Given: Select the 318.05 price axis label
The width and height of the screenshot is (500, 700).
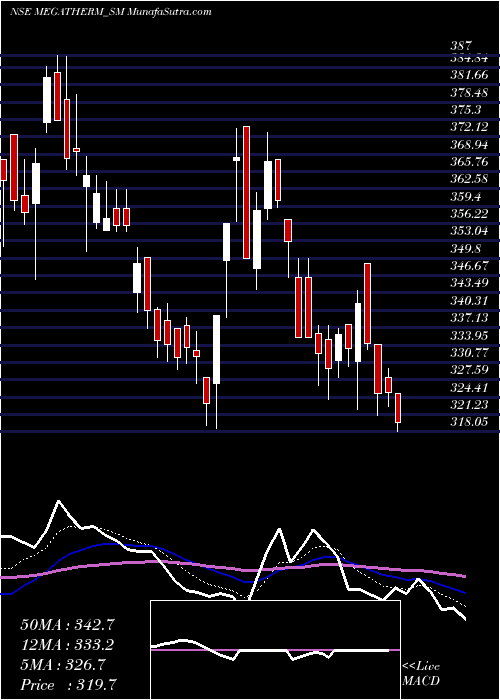Looking at the screenshot, I should click(469, 422).
